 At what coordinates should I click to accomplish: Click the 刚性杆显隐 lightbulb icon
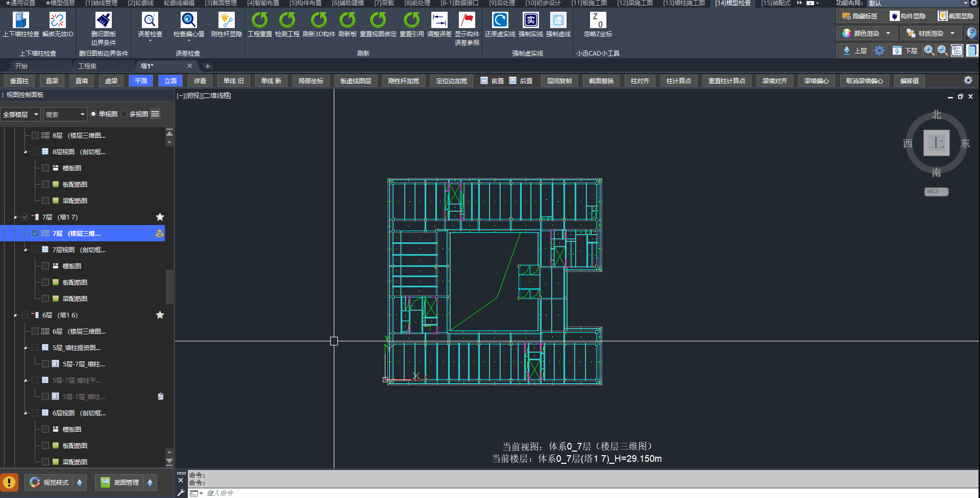click(x=226, y=21)
